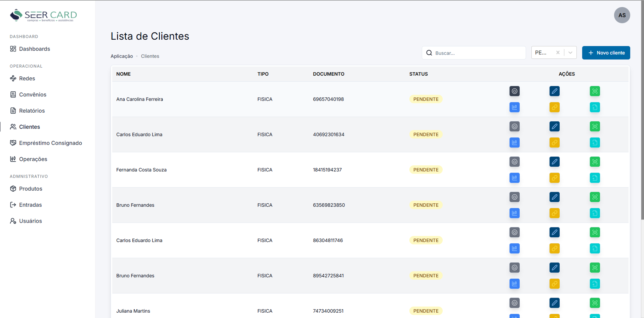Open chart icon for Fernanda Costa Souza
This screenshot has height=318, width=644.
point(514,178)
